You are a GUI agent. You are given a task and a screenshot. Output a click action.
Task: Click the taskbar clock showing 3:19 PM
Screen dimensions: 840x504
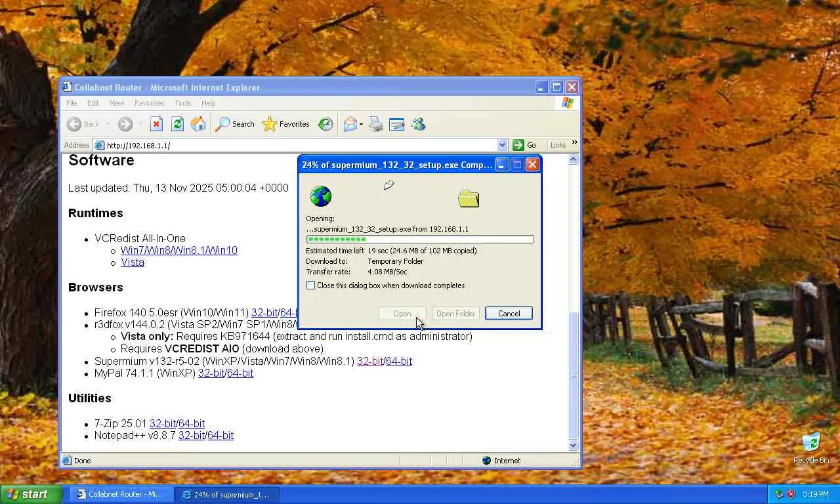pyautogui.click(x=815, y=494)
